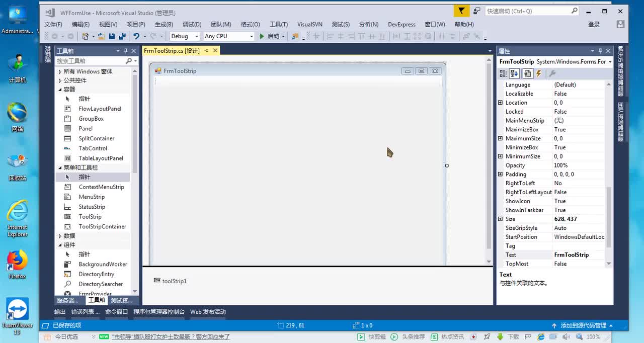Expand the MaximumSize property
This screenshot has height=343, width=644.
pyautogui.click(x=500, y=138)
